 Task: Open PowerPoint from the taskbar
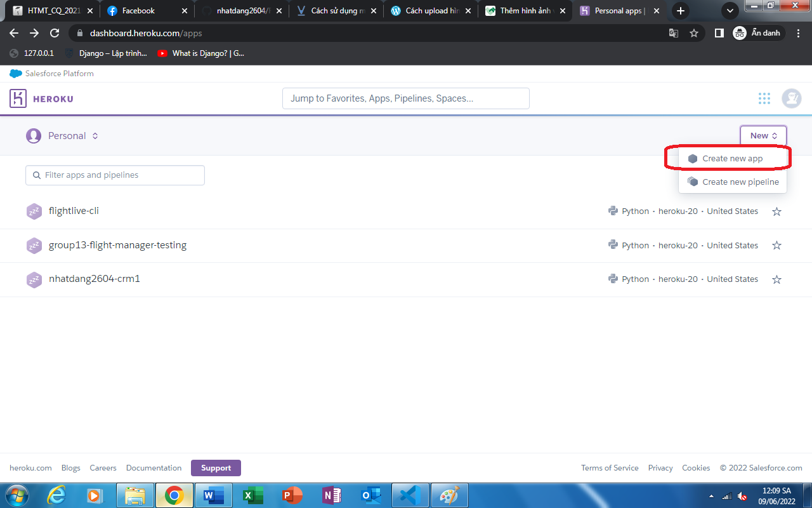292,495
